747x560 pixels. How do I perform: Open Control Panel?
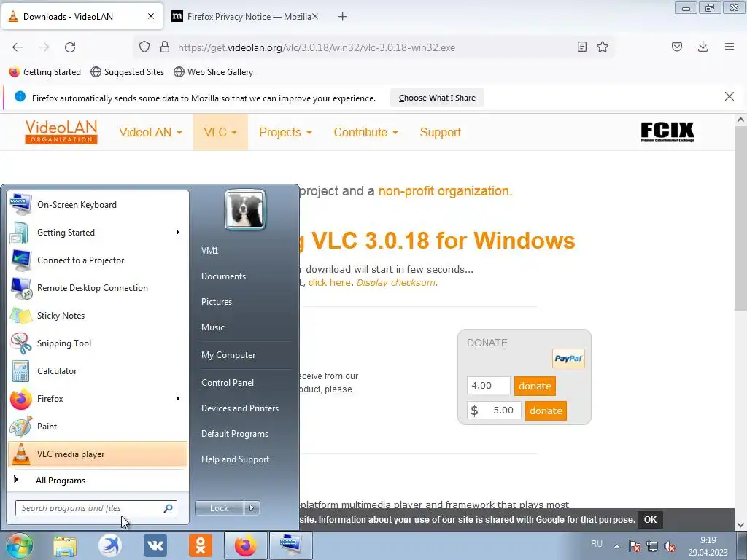click(x=228, y=383)
